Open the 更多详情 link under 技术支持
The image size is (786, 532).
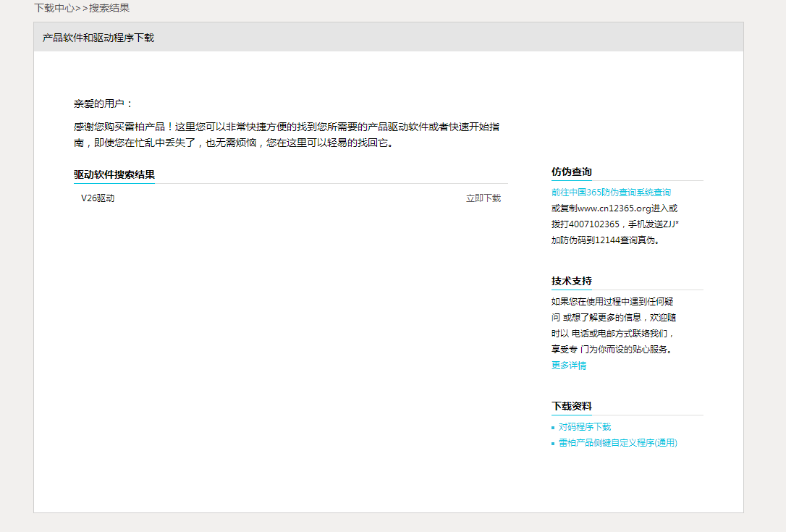pyautogui.click(x=569, y=366)
